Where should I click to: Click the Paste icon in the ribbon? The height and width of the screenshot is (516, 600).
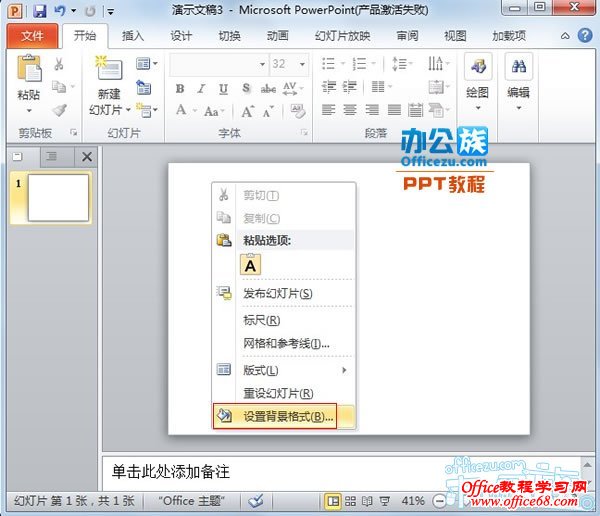(x=29, y=70)
